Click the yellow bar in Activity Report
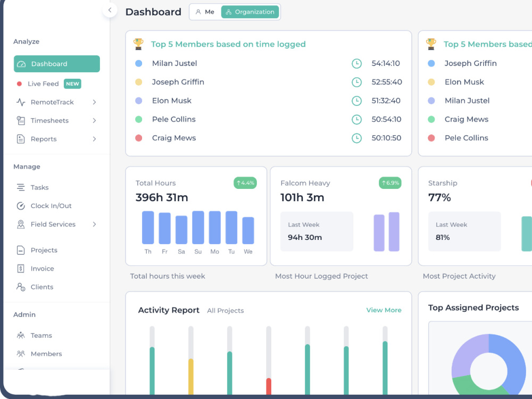 (191, 377)
